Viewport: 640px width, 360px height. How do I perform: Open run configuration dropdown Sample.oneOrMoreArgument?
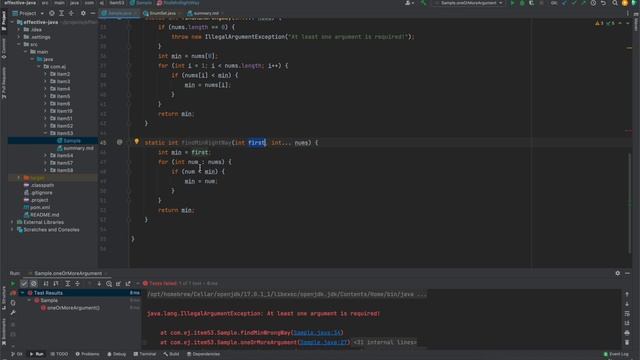tap(469, 3)
